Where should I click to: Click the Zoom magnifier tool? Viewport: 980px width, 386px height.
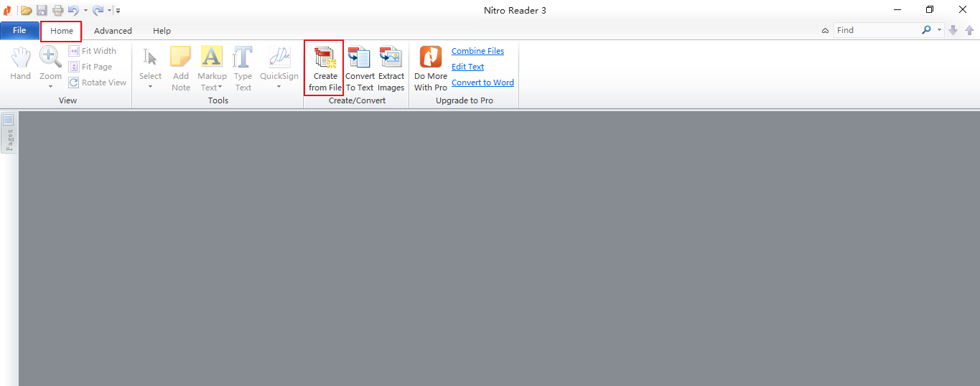tap(50, 57)
